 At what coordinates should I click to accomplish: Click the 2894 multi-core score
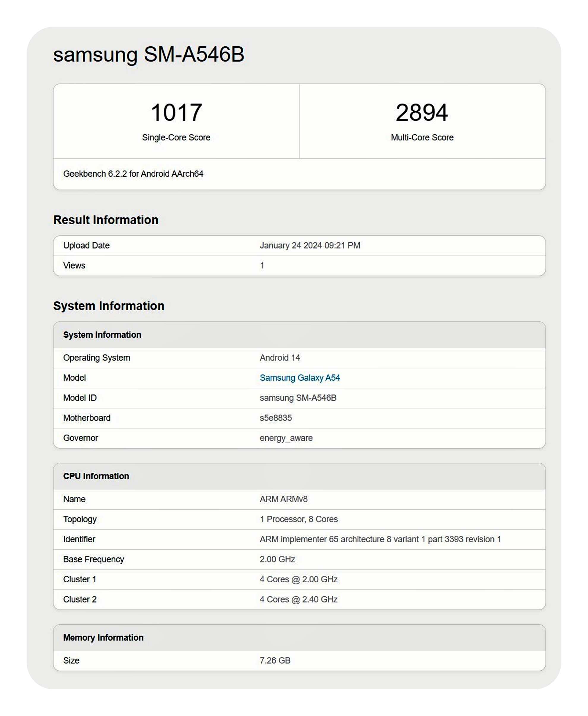pos(422,113)
